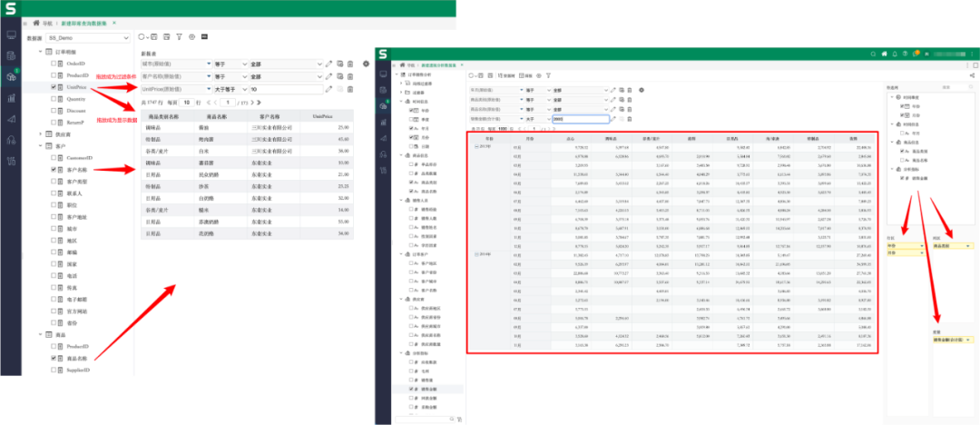
Task: Open the megaphone icon in left window sidebar
Action: point(11,119)
